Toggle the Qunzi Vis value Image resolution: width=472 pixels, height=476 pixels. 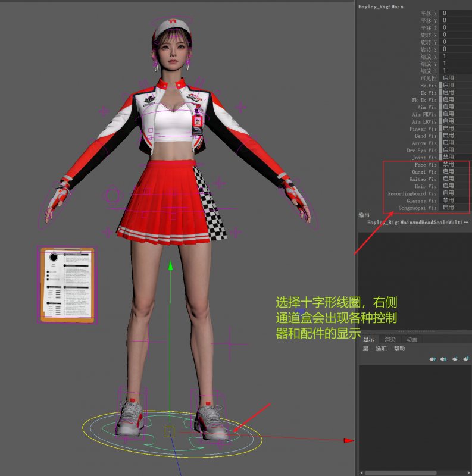[455, 171]
